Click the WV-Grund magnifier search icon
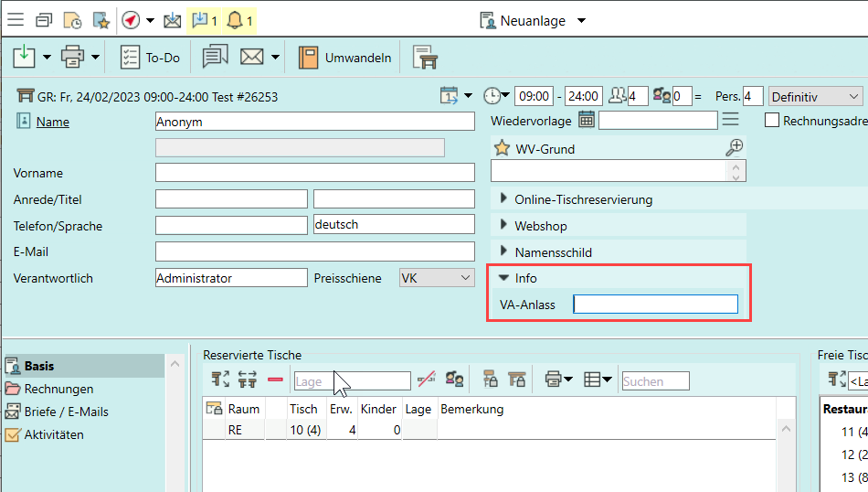This screenshot has height=492, width=868. coord(734,147)
